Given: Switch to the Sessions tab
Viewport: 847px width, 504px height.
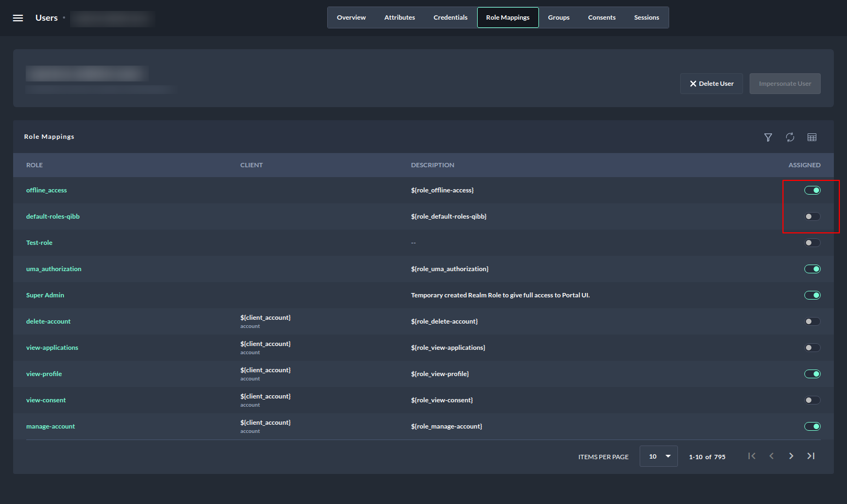Looking at the screenshot, I should click(646, 17).
